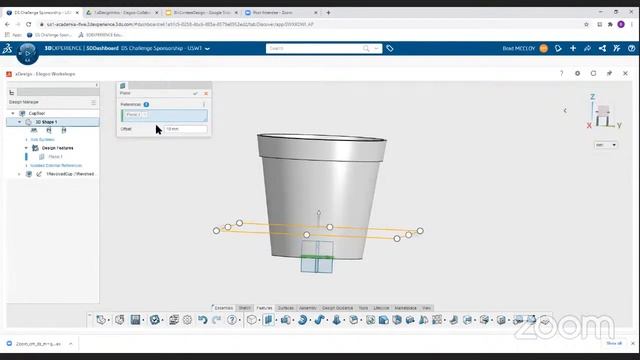Image resolution: width=640 pixels, height=360 pixels.
Task: Select the Revolve feature icon
Action: 302,320
